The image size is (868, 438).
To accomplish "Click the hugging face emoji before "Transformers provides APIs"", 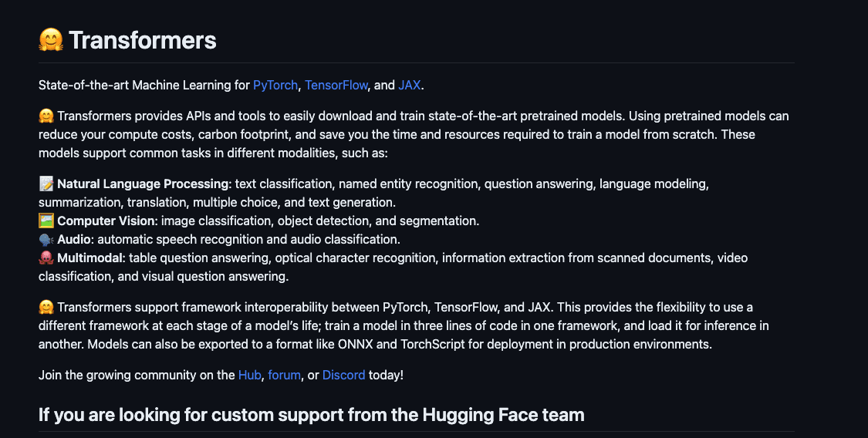I will click(x=46, y=116).
